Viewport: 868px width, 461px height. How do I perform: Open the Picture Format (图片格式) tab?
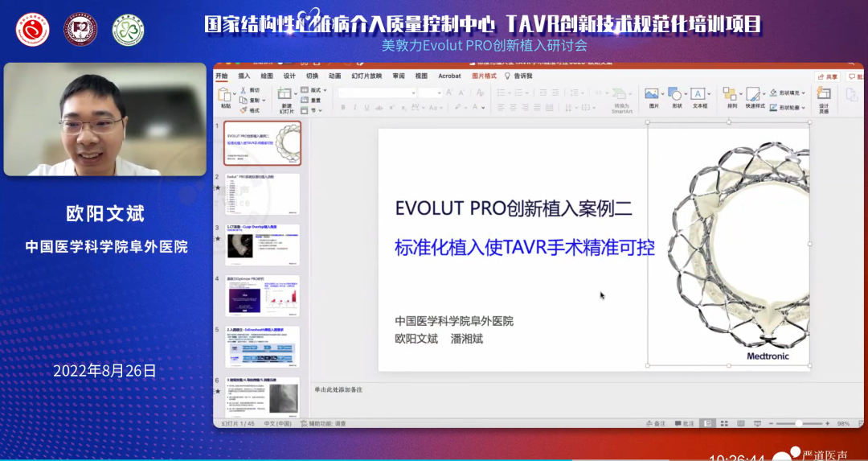(x=485, y=76)
